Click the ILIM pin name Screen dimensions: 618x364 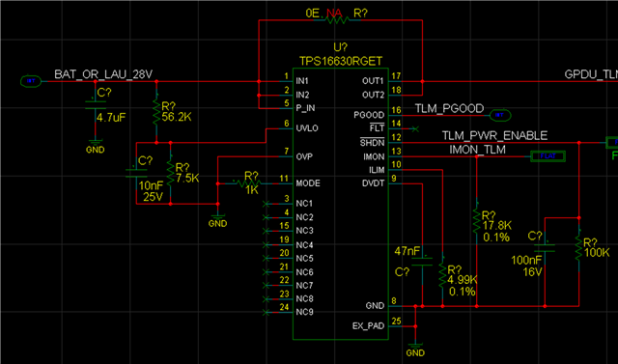tap(377, 170)
